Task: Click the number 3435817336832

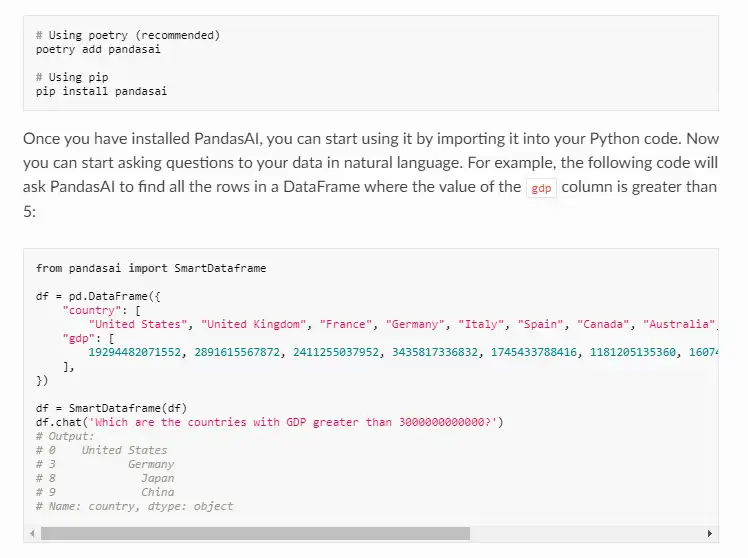Action: tap(435, 352)
